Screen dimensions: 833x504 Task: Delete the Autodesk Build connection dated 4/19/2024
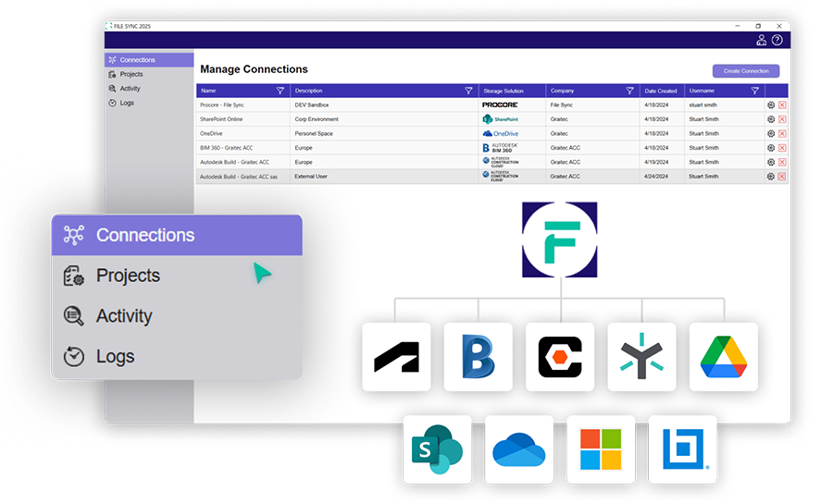(x=782, y=163)
